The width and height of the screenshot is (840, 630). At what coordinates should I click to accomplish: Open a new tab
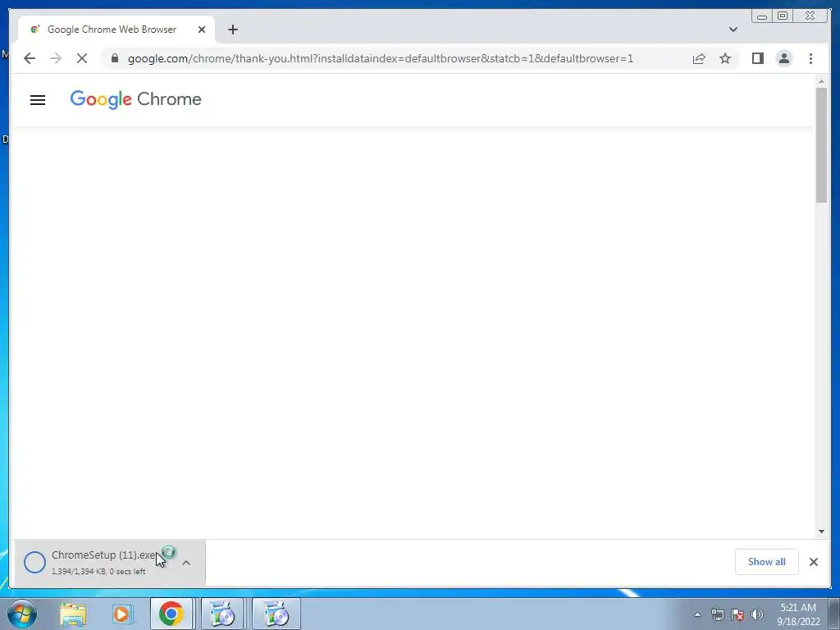pyautogui.click(x=232, y=30)
